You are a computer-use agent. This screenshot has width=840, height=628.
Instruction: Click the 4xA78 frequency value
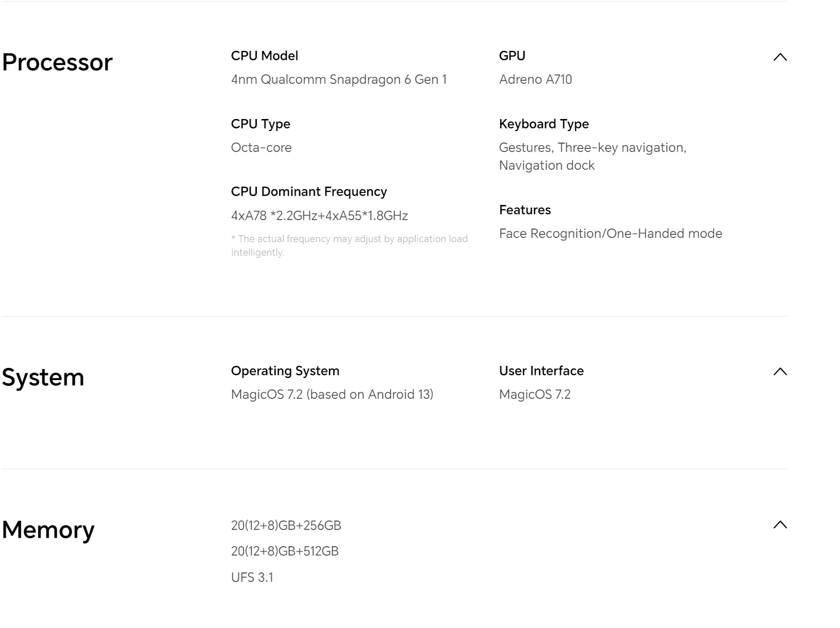tap(319, 216)
